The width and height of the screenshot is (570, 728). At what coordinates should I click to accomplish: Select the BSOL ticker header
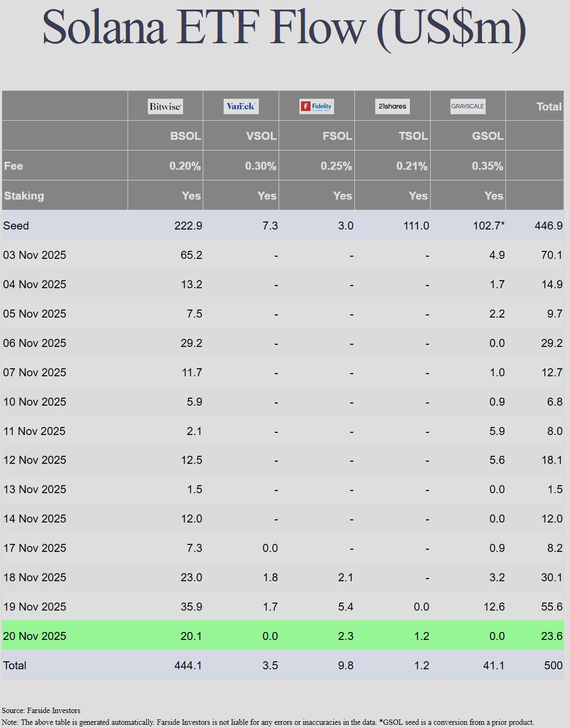pos(185,136)
